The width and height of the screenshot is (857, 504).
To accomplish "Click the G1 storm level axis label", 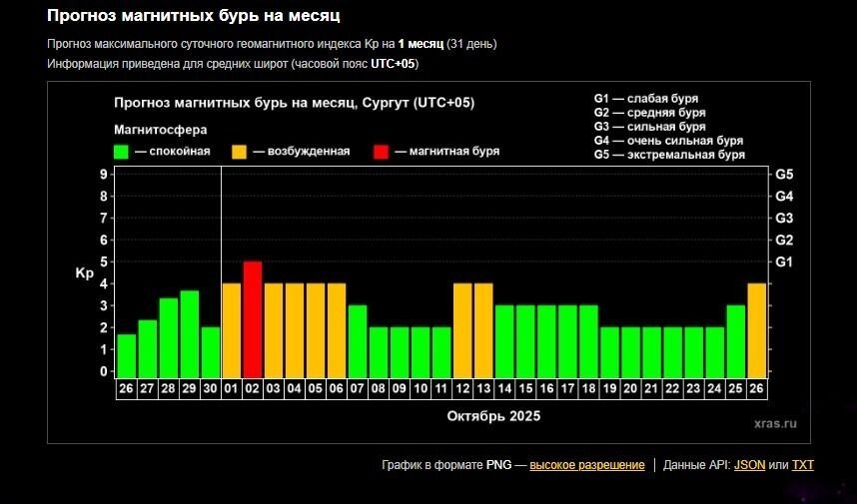I will 784,261.
